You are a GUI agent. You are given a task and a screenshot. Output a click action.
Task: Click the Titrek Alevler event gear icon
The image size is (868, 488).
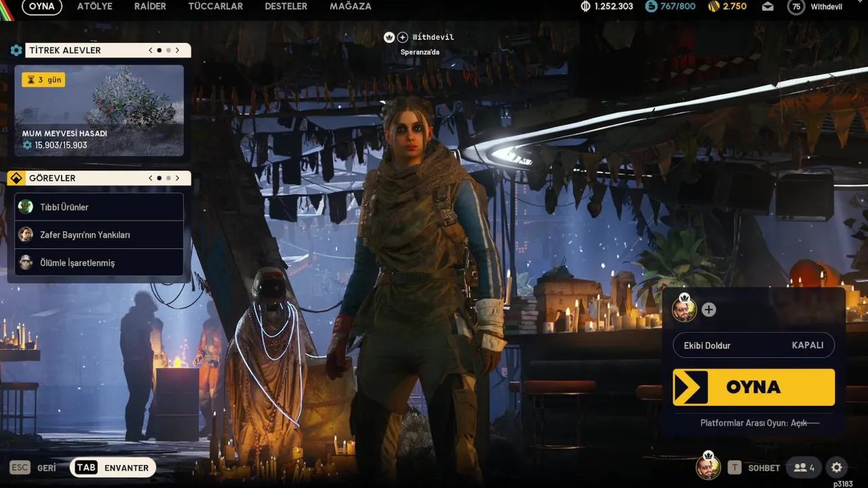coord(16,50)
